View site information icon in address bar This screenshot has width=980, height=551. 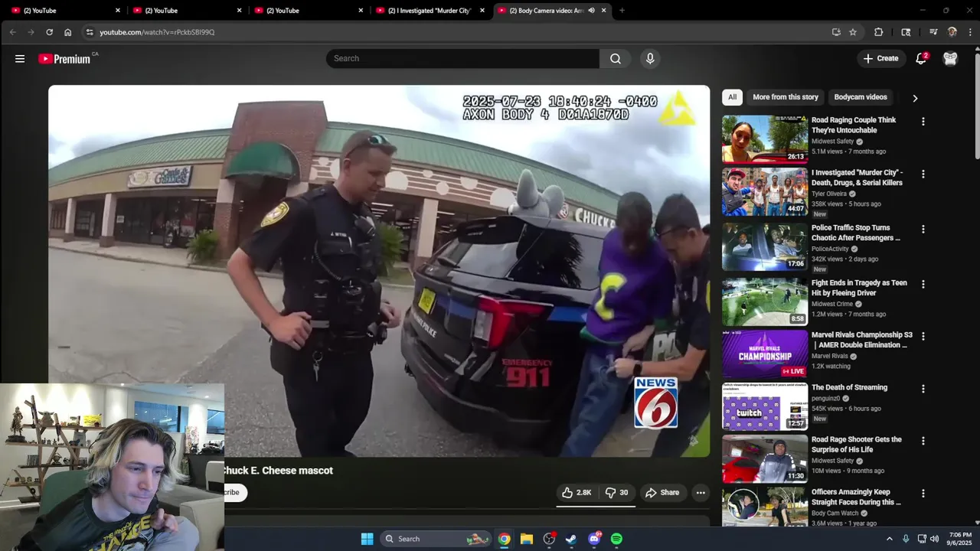point(90,32)
